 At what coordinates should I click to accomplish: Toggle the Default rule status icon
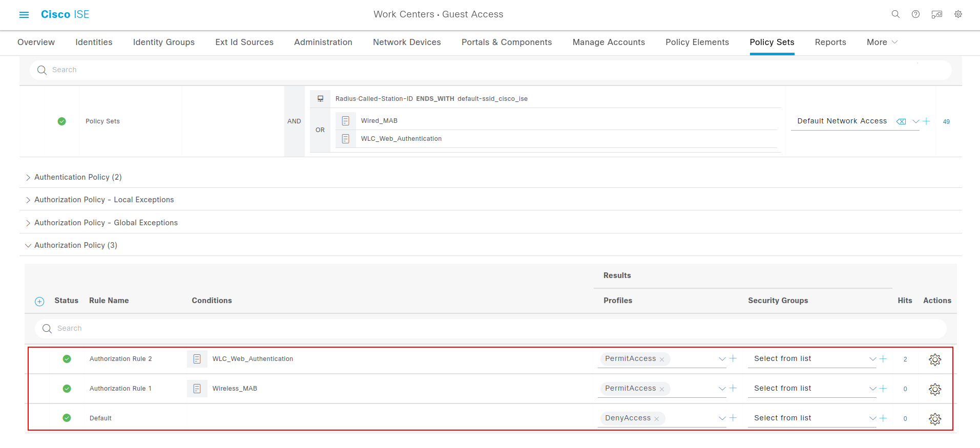tap(67, 418)
